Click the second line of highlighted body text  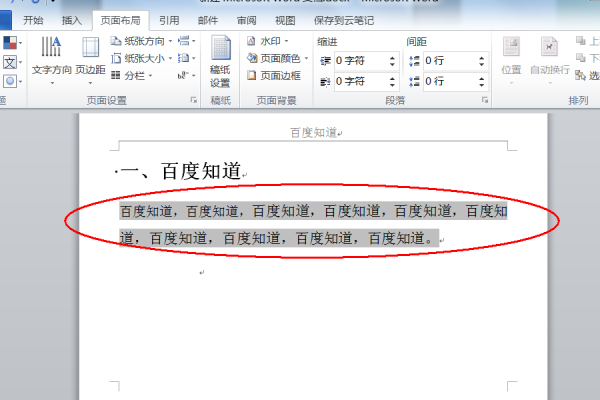coord(279,238)
